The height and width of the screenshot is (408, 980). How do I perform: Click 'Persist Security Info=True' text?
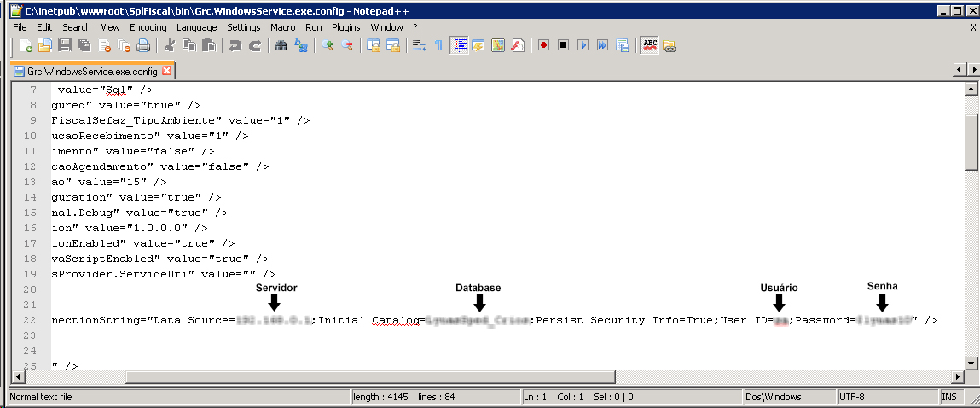624,320
